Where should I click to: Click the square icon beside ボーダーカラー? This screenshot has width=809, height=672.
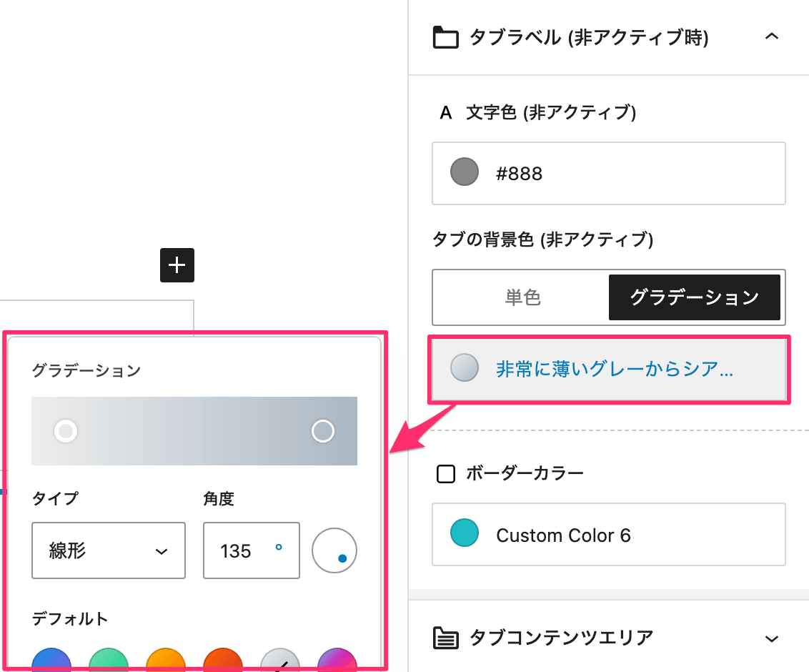(x=445, y=473)
